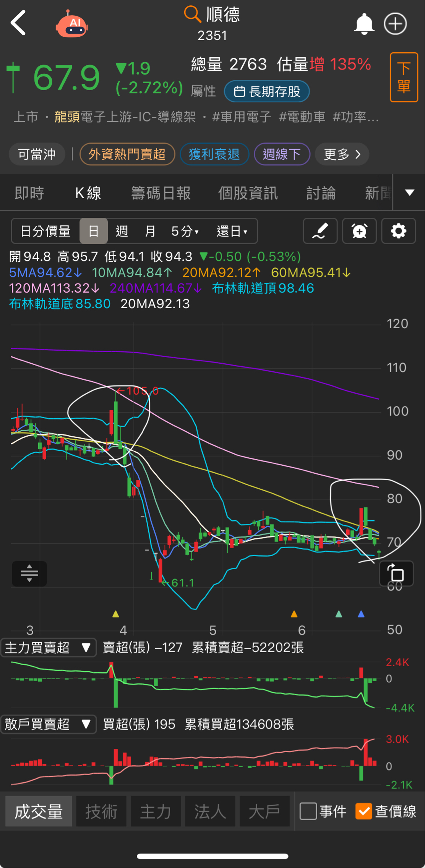This screenshot has height=868, width=425.
Task: Open chart settings gear
Action: click(x=398, y=231)
